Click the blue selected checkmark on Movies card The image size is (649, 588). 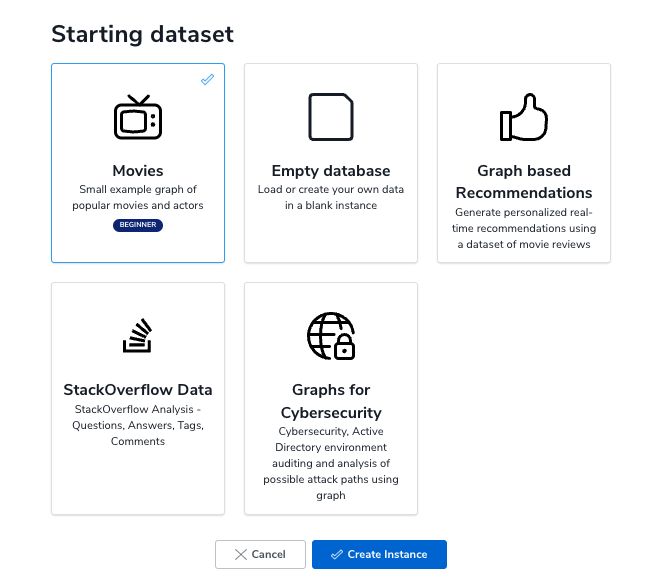tap(207, 79)
